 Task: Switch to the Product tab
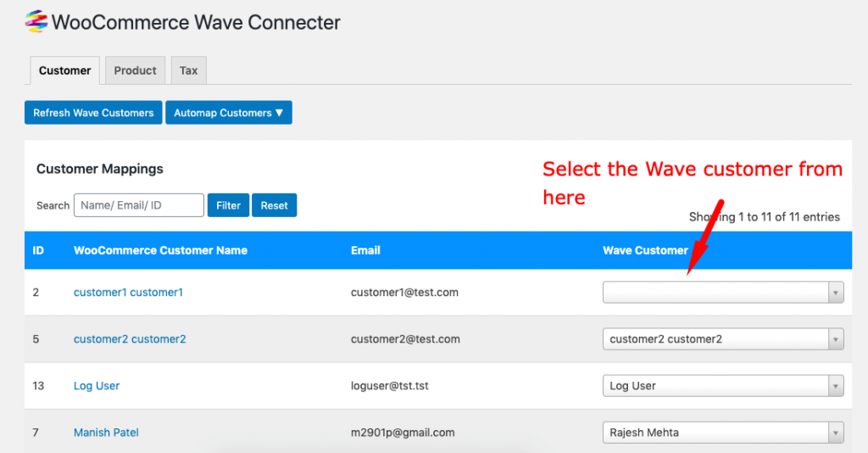tap(135, 70)
